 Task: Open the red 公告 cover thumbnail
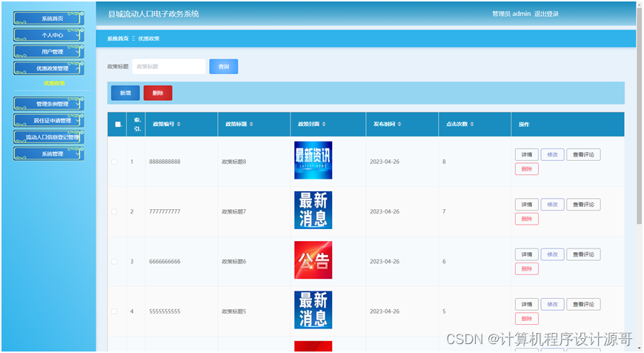pyautogui.click(x=313, y=260)
